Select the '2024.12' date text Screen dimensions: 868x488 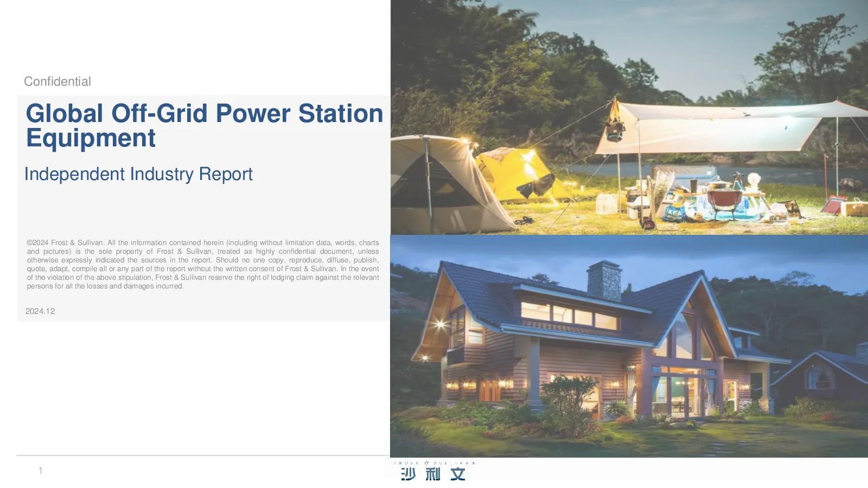click(40, 311)
